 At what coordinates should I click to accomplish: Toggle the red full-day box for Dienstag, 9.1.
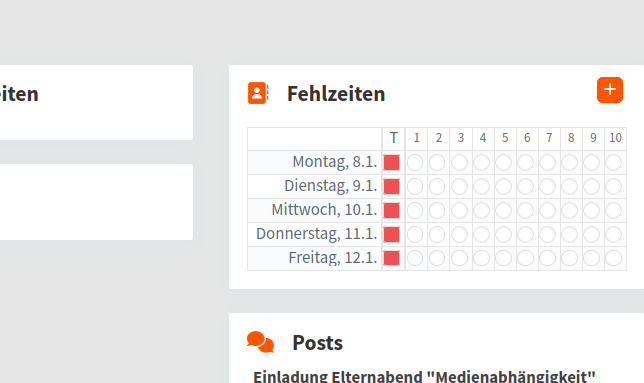(x=392, y=186)
